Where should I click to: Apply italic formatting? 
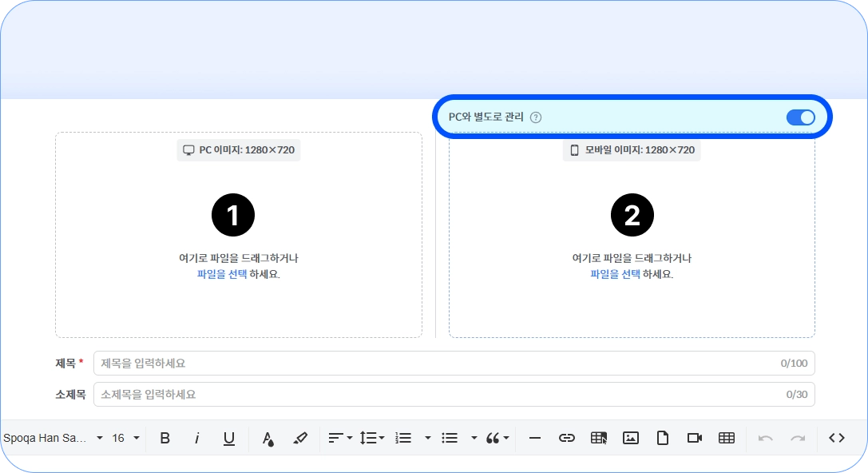coord(196,438)
